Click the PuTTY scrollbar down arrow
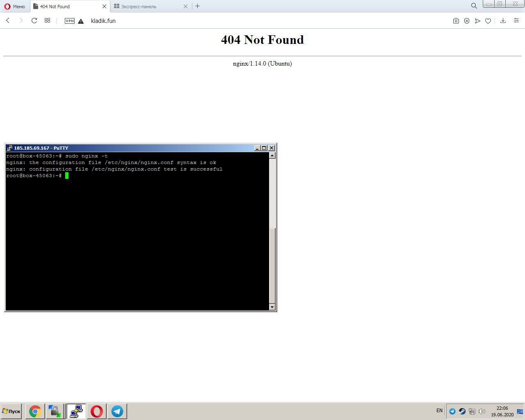The height and width of the screenshot is (420, 525). click(272, 307)
